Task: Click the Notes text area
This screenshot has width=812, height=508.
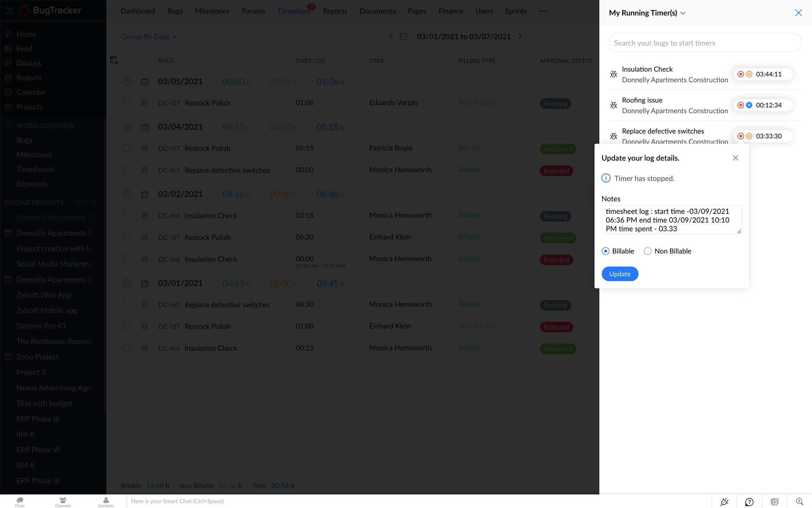Action: click(671, 219)
